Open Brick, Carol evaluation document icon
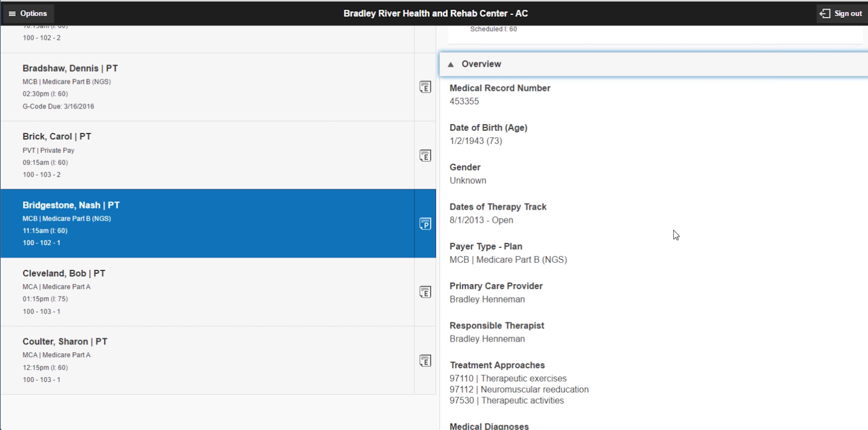The width and height of the screenshot is (868, 430). pos(425,156)
